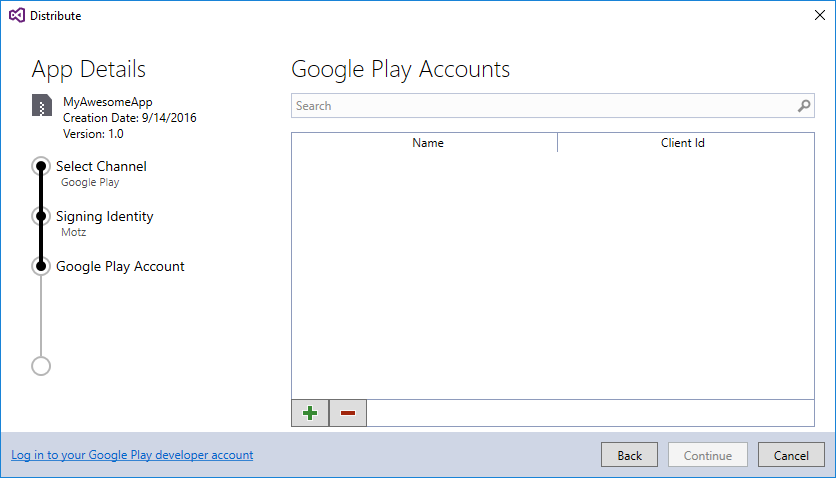The image size is (836, 478).
Task: Select the Google Play Account step
Action: point(120,266)
